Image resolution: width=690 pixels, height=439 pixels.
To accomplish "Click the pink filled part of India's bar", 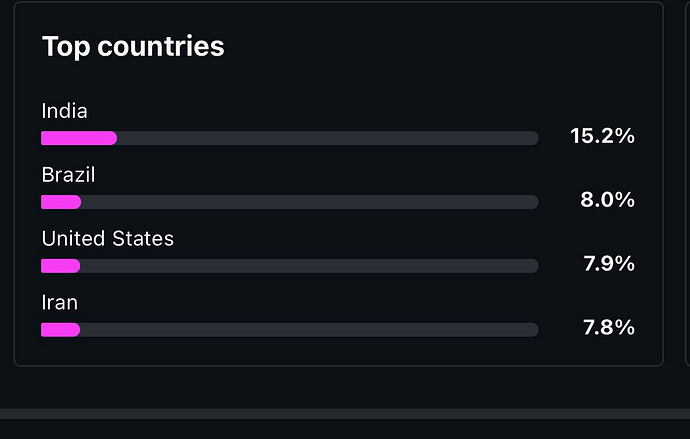I will point(78,138).
